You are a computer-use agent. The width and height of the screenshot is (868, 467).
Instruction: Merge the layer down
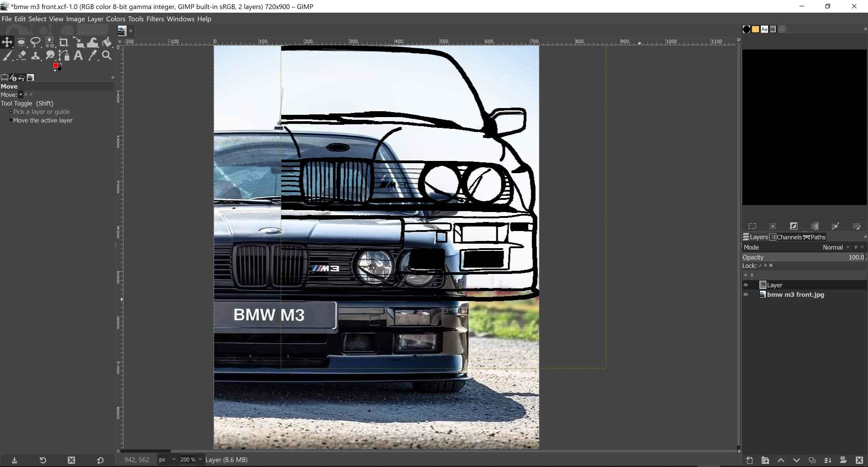click(x=828, y=460)
